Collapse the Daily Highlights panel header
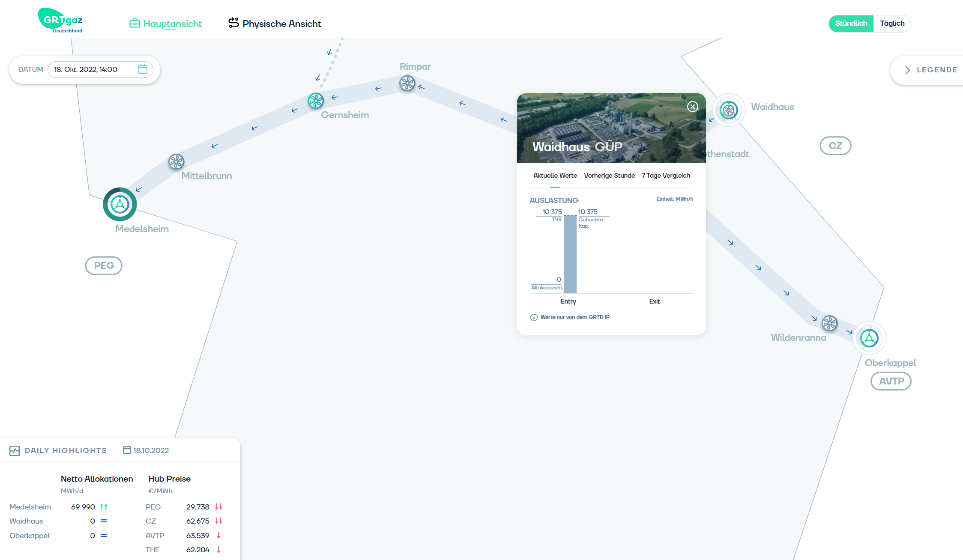This screenshot has height=560, width=963. (66, 450)
